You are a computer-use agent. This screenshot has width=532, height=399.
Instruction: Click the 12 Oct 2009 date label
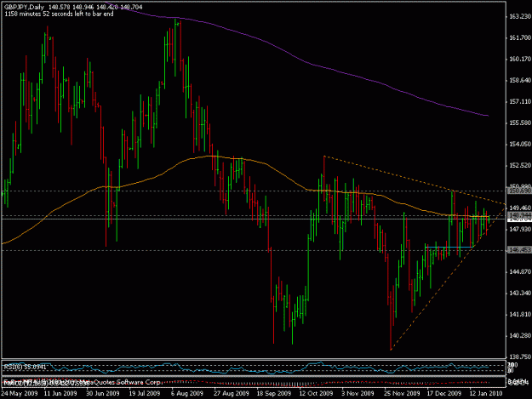316,394
